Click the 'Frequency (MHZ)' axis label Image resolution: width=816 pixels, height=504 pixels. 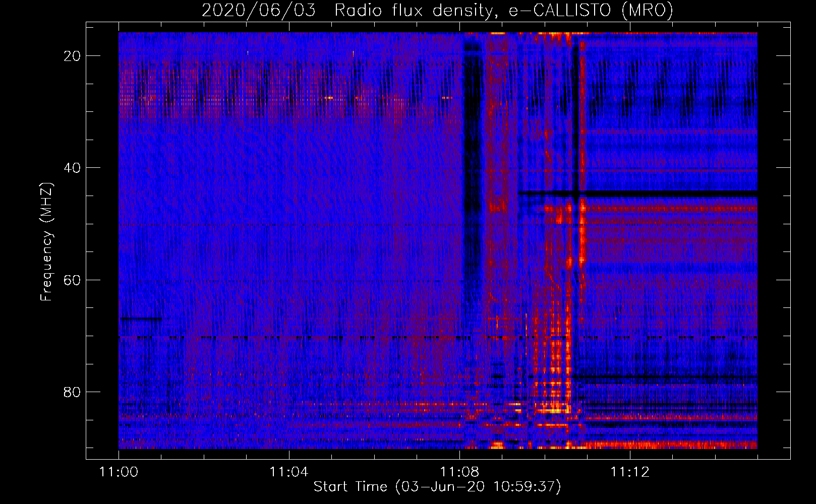[46, 242]
